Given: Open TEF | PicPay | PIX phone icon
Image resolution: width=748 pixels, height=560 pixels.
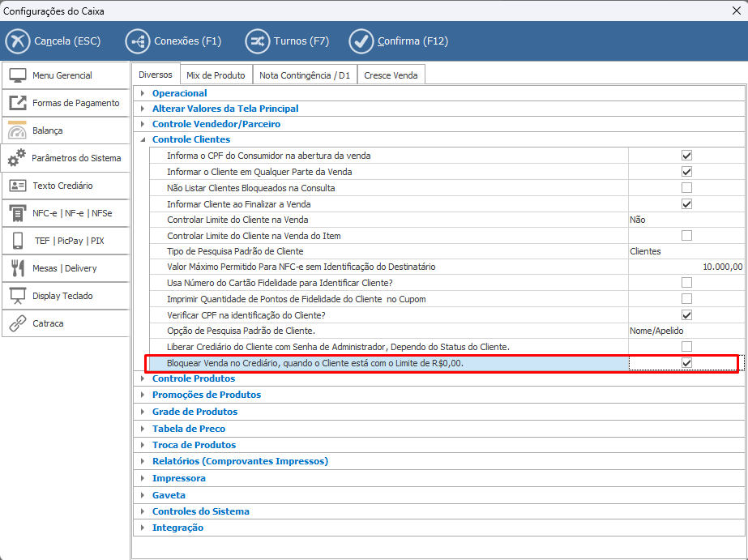Looking at the screenshot, I should click(18, 241).
